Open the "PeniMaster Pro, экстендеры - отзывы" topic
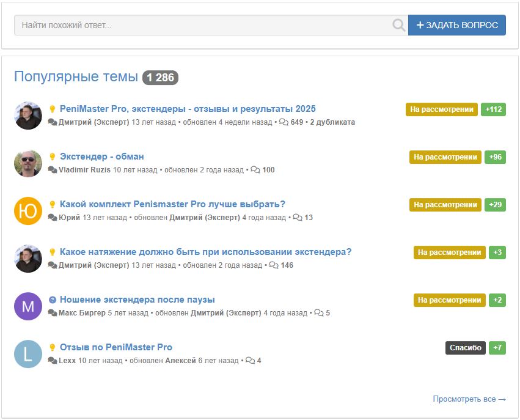 tap(188, 109)
